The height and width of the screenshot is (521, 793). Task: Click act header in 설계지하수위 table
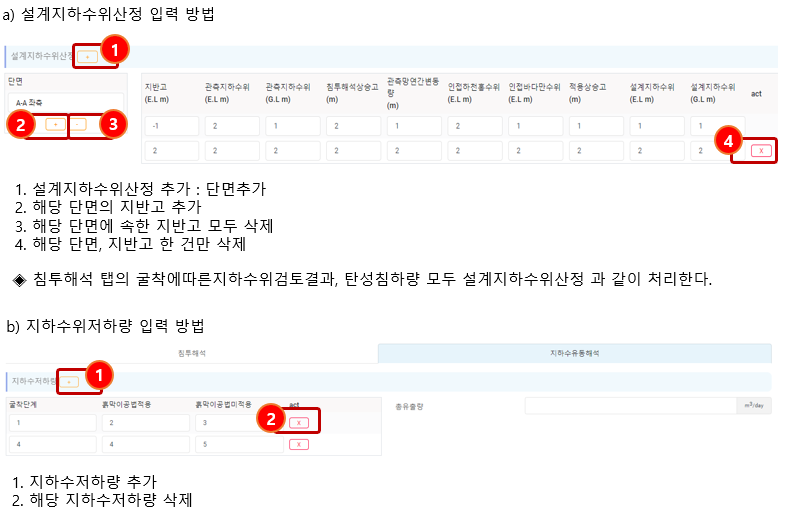point(756,94)
